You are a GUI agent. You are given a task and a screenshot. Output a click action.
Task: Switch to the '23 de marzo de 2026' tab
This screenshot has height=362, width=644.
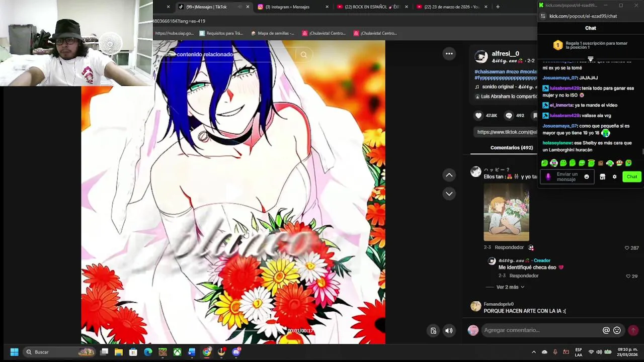[x=452, y=7]
